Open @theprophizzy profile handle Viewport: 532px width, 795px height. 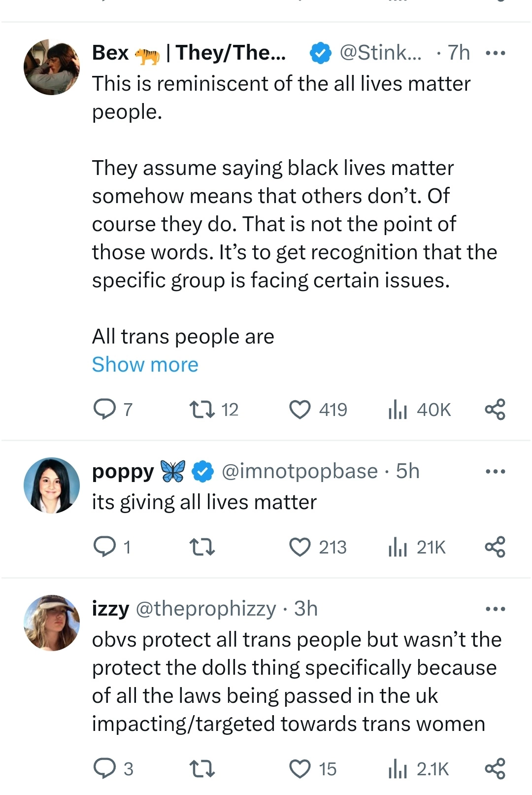coord(205,609)
